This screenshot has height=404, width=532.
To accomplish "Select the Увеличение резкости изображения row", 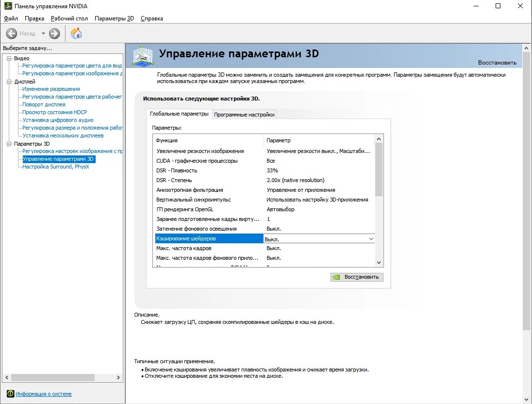I will tap(265, 151).
